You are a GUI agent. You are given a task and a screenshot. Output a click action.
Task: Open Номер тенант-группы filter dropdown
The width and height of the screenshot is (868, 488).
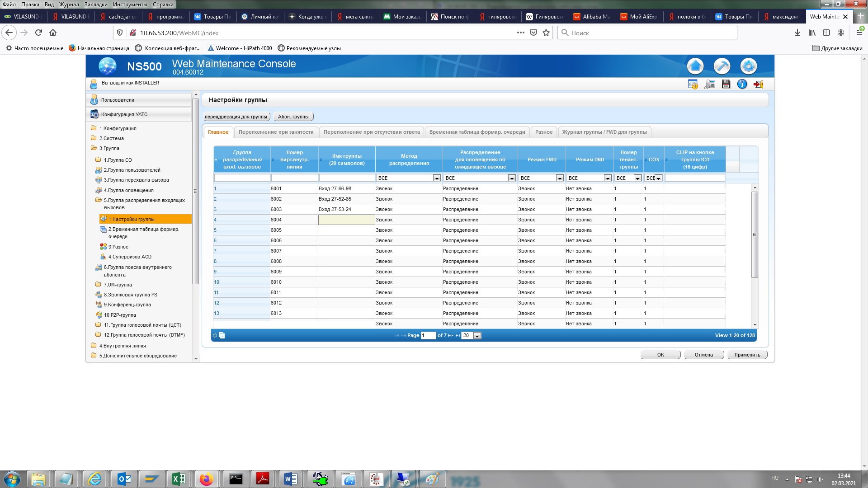pos(637,178)
